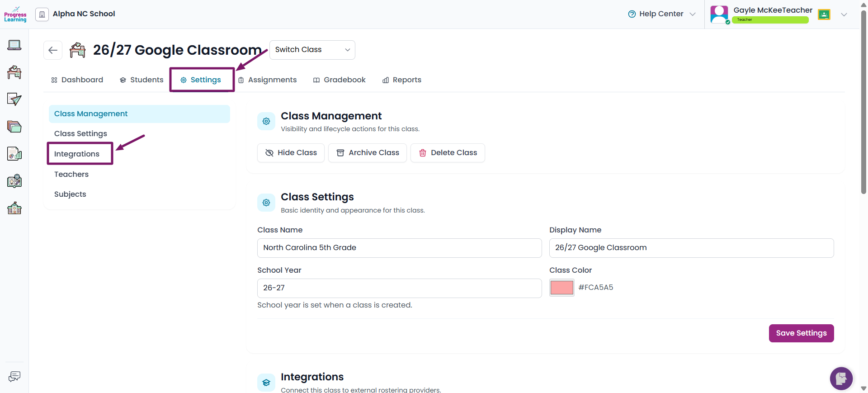Open the certificate badge icon in sidebar

tap(14, 181)
